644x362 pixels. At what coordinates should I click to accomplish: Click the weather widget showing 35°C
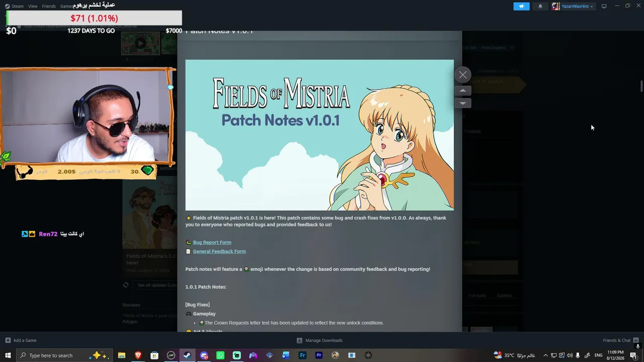pos(513,355)
